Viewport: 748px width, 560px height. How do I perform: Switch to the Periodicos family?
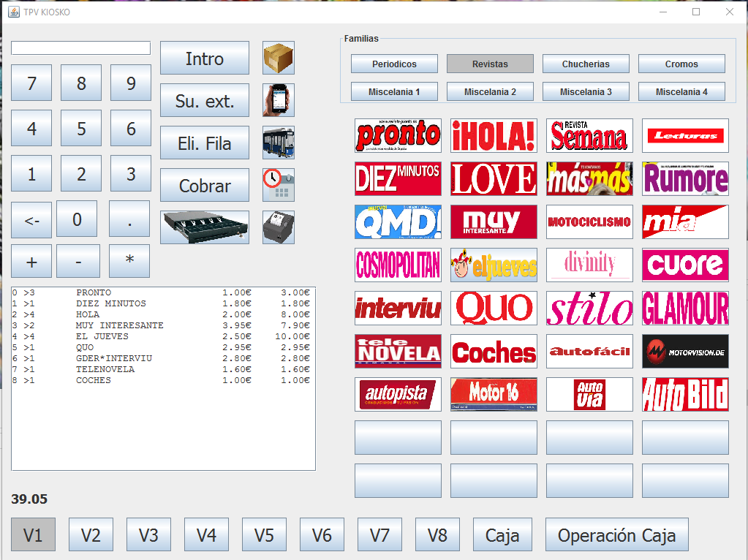(394, 64)
